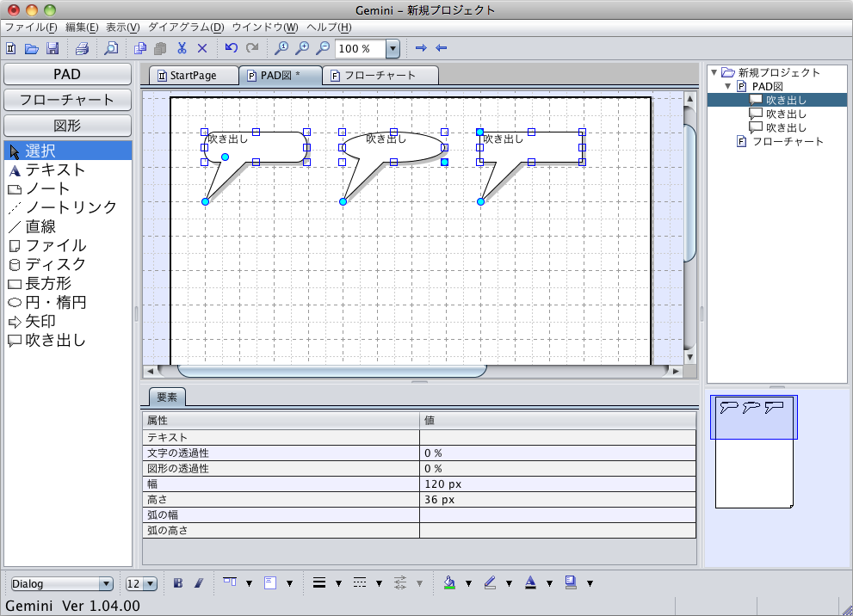
Task: Open the ダイアグラム(D) menu
Action: (186, 28)
